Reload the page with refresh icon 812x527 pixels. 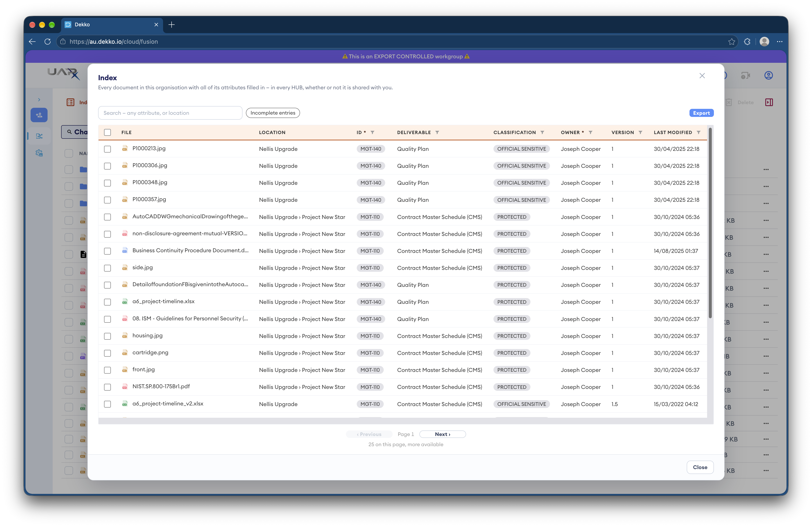47,42
